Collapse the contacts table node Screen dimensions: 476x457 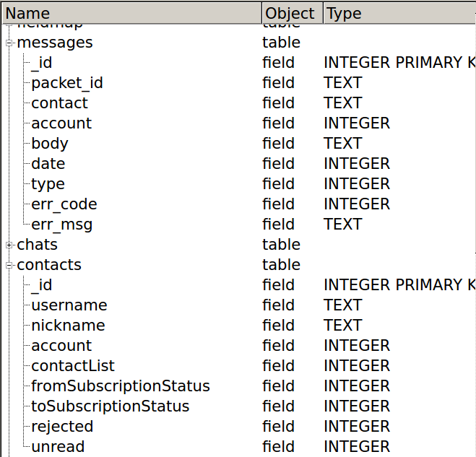point(9,265)
